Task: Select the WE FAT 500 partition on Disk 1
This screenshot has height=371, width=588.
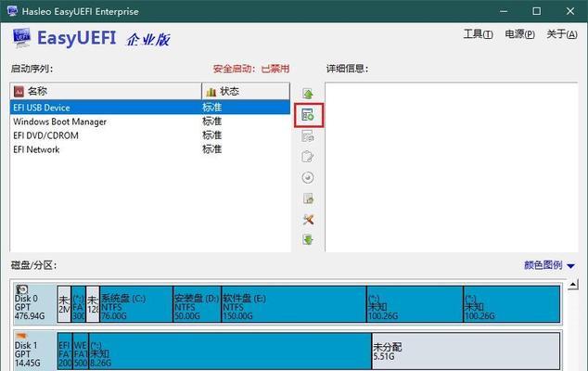Action: pos(81,350)
